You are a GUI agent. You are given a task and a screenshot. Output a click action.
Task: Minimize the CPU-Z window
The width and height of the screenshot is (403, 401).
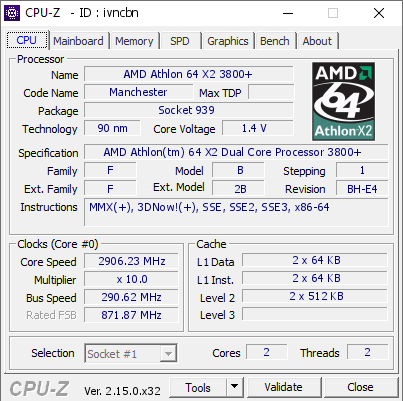click(x=288, y=13)
